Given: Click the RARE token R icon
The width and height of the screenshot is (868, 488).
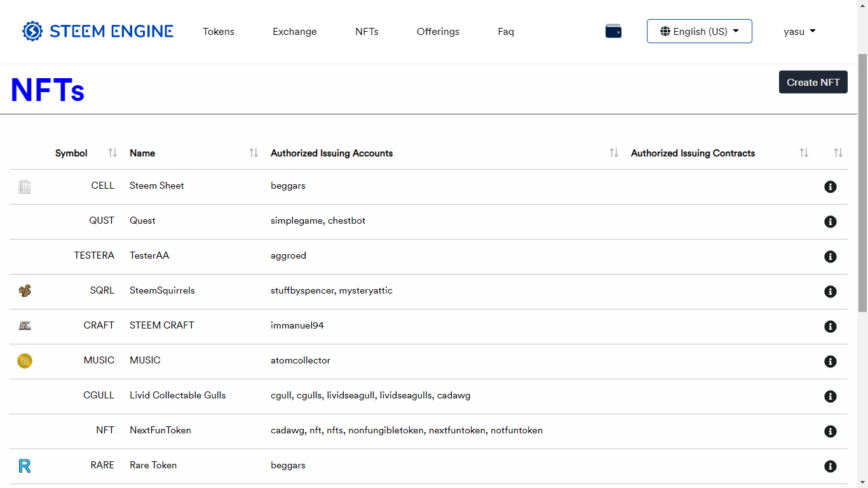Looking at the screenshot, I should 25,466.
